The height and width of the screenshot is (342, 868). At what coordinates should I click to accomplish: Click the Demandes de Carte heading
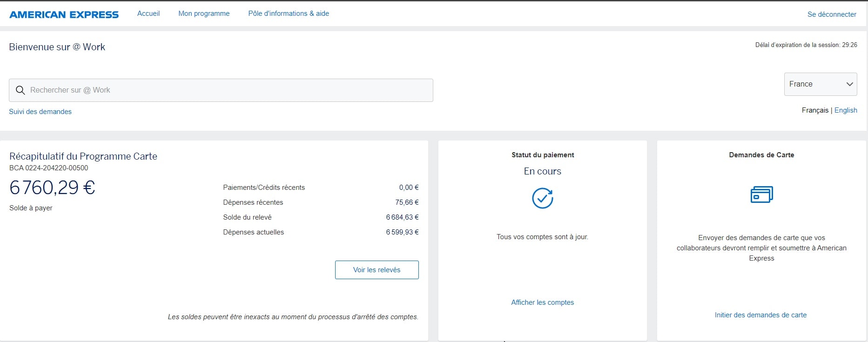[761, 155]
